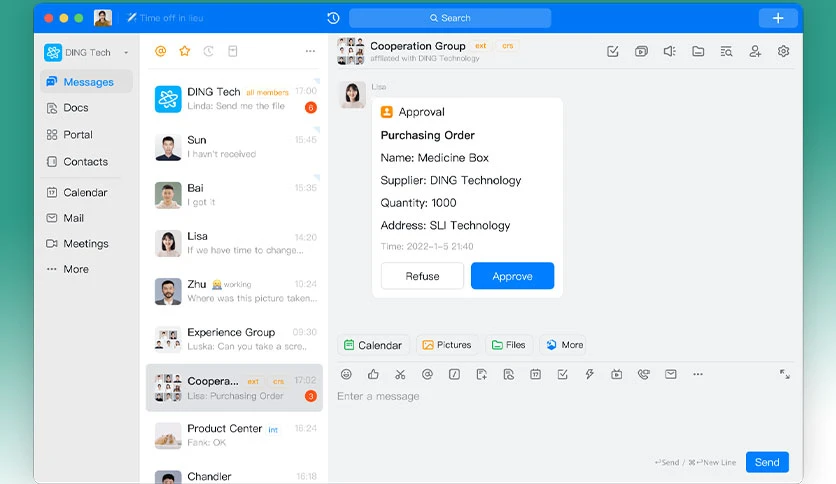
Task: Open the history clock icon beside search
Action: [333, 18]
